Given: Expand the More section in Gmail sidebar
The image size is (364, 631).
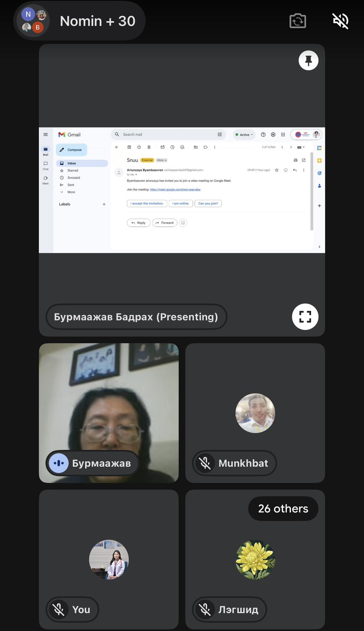Looking at the screenshot, I should click(x=71, y=192).
